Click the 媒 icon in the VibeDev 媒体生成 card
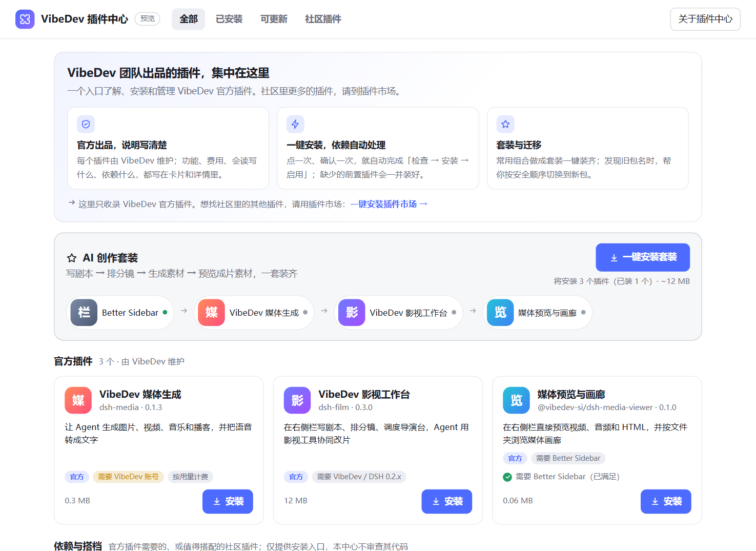The width and height of the screenshot is (756, 551). [x=78, y=400]
